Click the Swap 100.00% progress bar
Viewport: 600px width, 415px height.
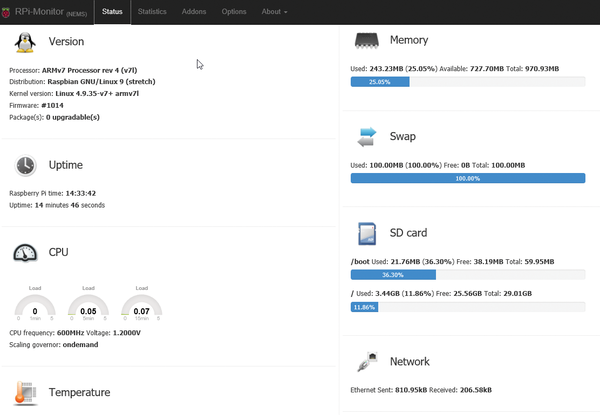(468, 178)
